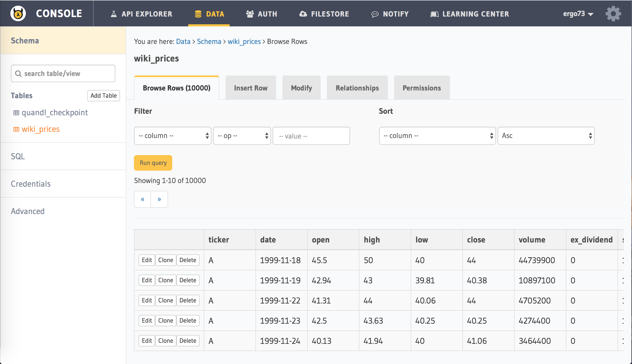
Task: Select the quandl_checkpoint table in the sidebar
Action: (x=55, y=112)
